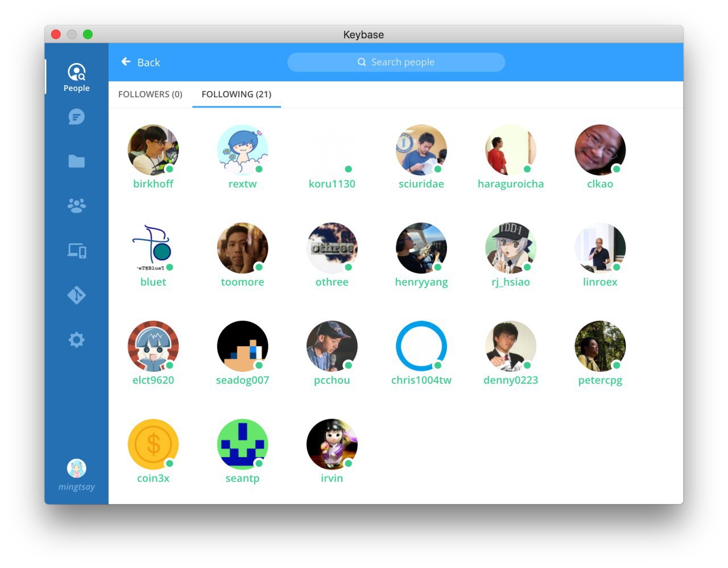Open the Settings gear icon
Viewport: 728px width, 568px height.
(77, 340)
